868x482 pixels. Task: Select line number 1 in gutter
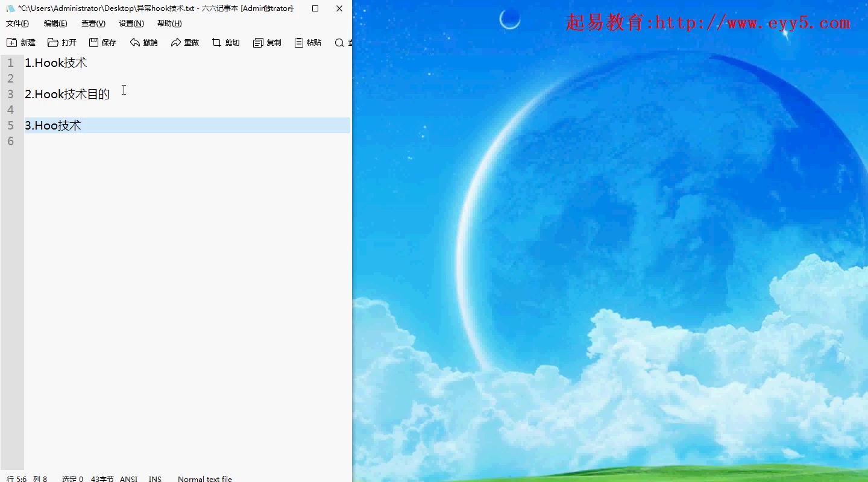10,63
